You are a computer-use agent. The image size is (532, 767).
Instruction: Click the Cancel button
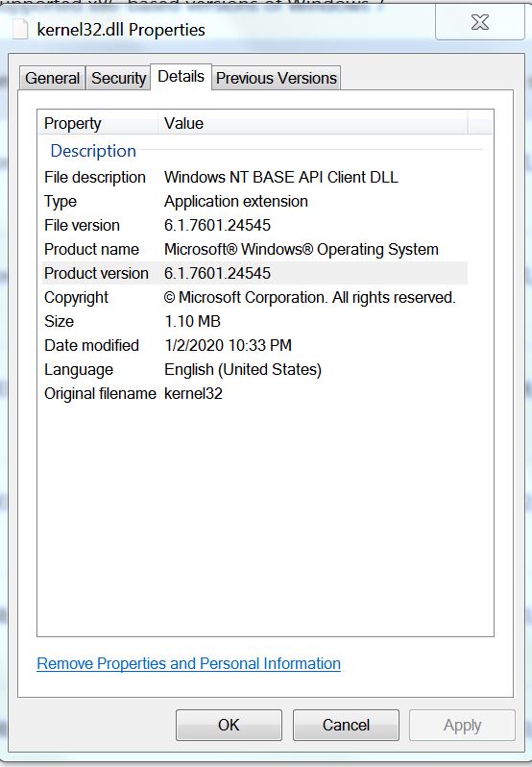[346, 725]
